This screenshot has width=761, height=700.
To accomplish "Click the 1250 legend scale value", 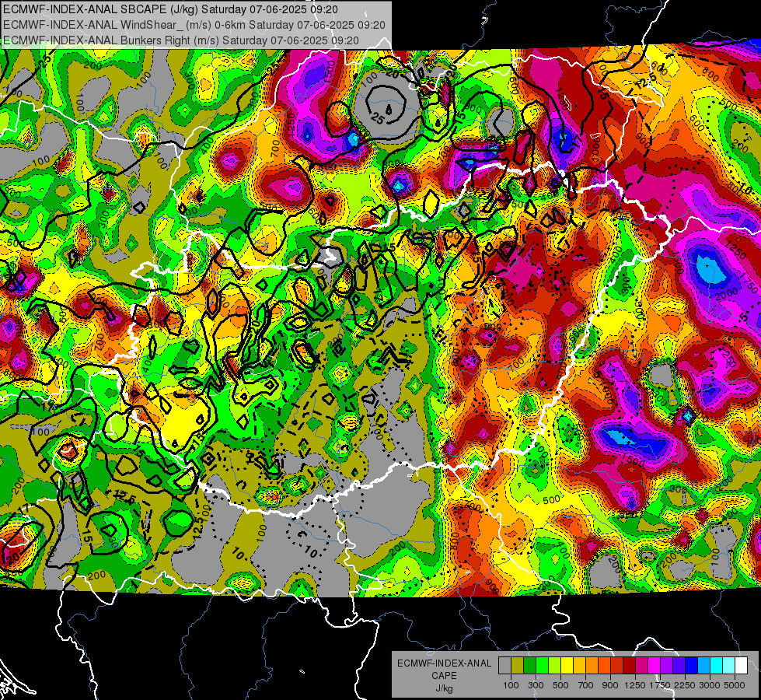I will pyautogui.click(x=635, y=685).
